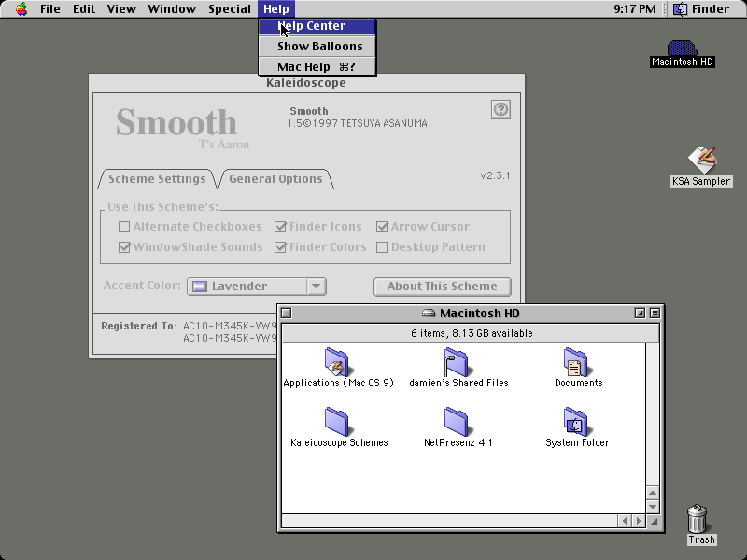Disable the WindowShade Sounds checkbox

(x=124, y=247)
